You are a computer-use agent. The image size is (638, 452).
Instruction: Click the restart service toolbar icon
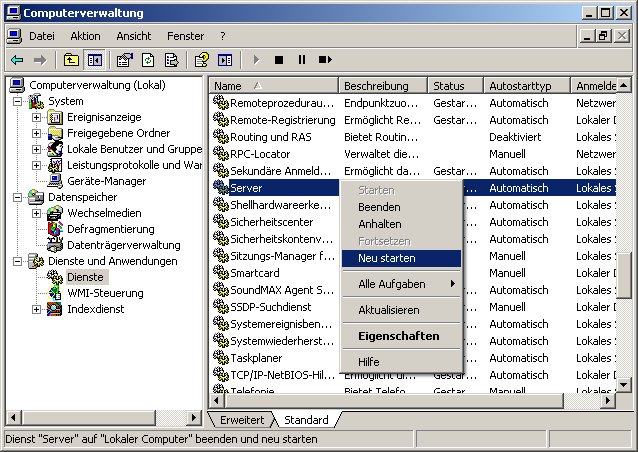324,60
